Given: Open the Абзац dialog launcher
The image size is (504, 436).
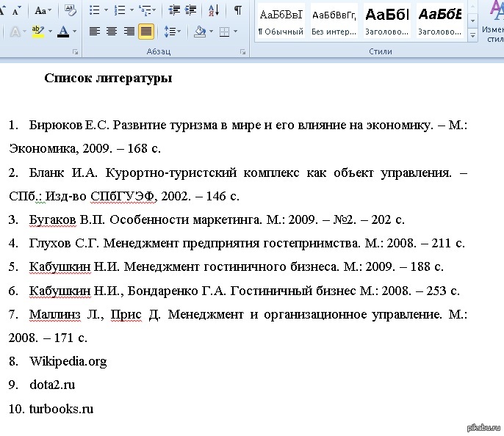Looking at the screenshot, I should (242, 51).
